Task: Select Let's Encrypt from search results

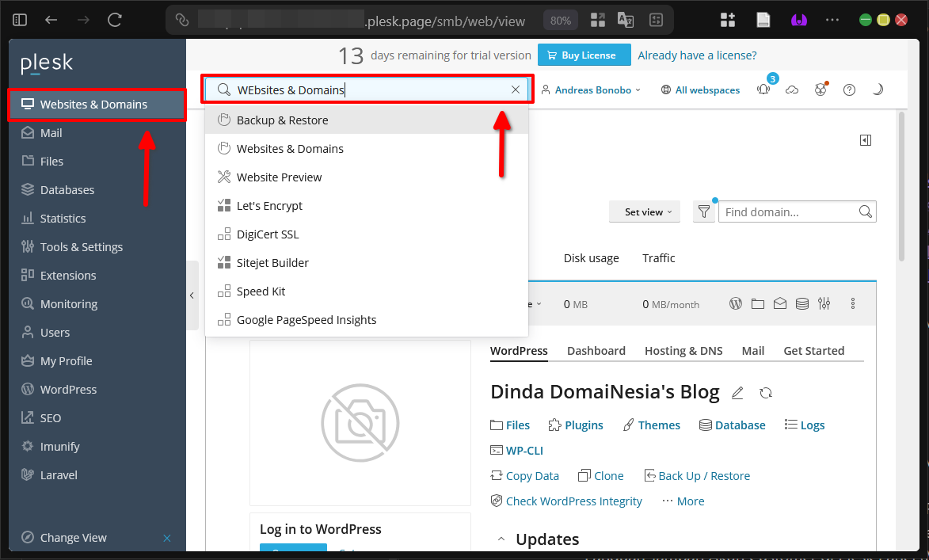Action: [x=269, y=206]
